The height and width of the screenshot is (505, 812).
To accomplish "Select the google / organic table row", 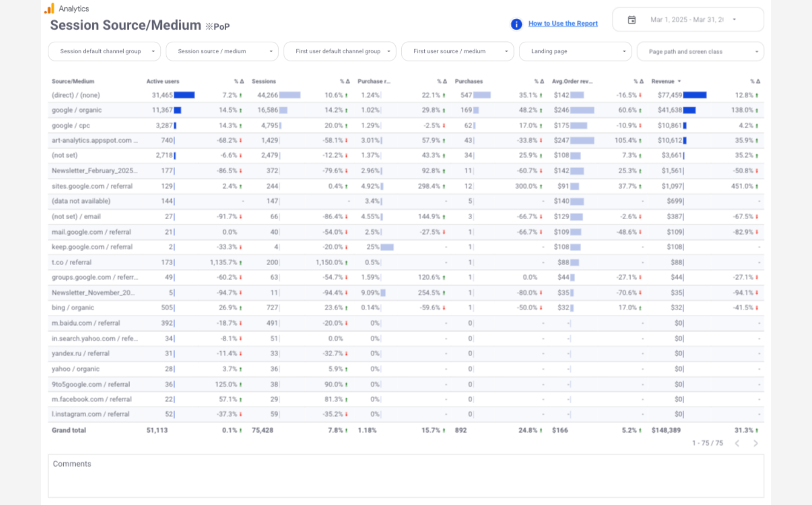I will (77, 110).
